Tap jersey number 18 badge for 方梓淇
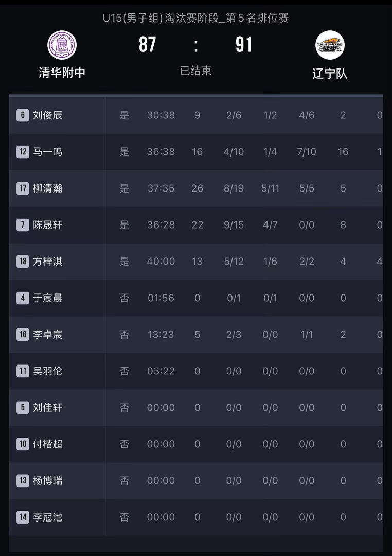The height and width of the screenshot is (556, 392). 23,262
